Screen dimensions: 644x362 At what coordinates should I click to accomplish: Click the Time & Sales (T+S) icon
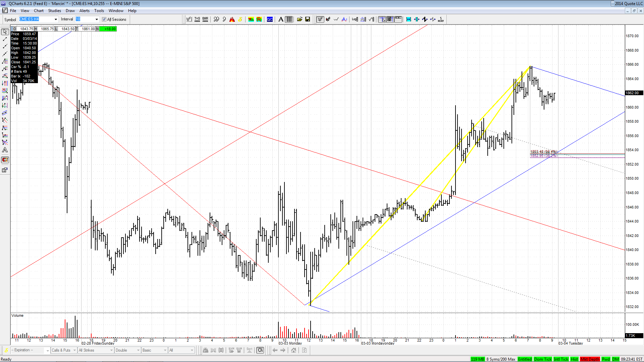tap(197, 19)
